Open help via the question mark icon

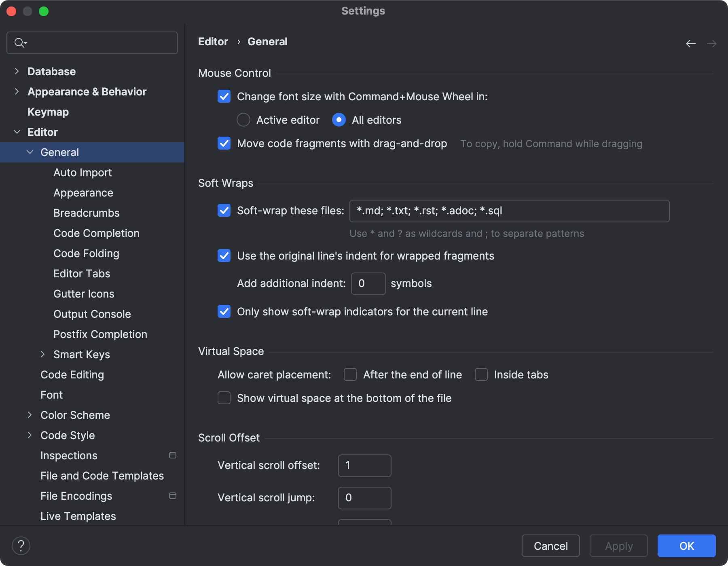tap(21, 545)
